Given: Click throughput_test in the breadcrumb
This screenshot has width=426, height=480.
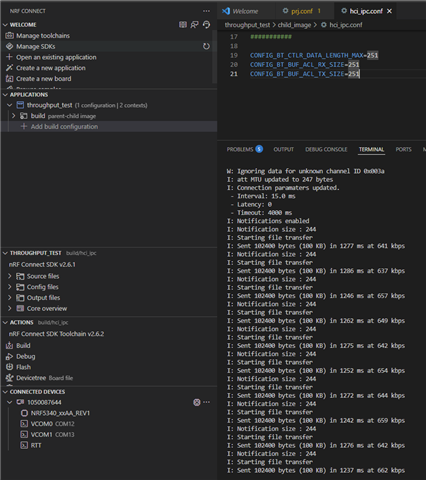Looking at the screenshot, I should tap(247, 25).
